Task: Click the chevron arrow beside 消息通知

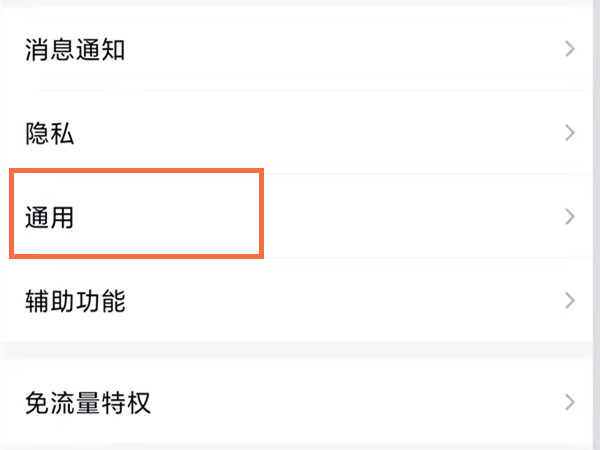Action: coord(570,49)
